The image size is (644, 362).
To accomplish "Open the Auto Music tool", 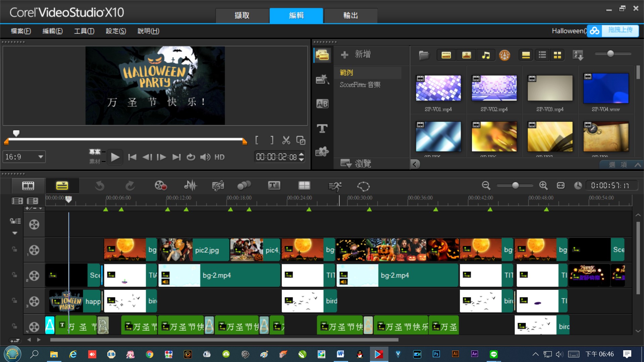I will click(218, 186).
